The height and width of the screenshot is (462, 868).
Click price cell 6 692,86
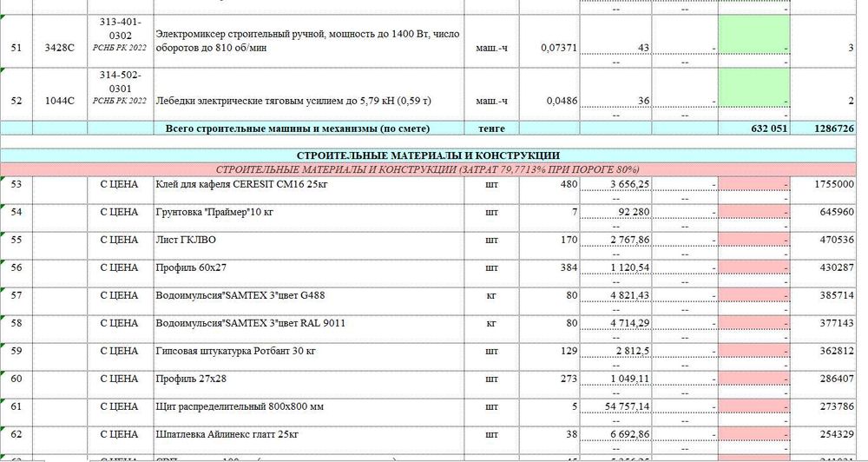615,434
